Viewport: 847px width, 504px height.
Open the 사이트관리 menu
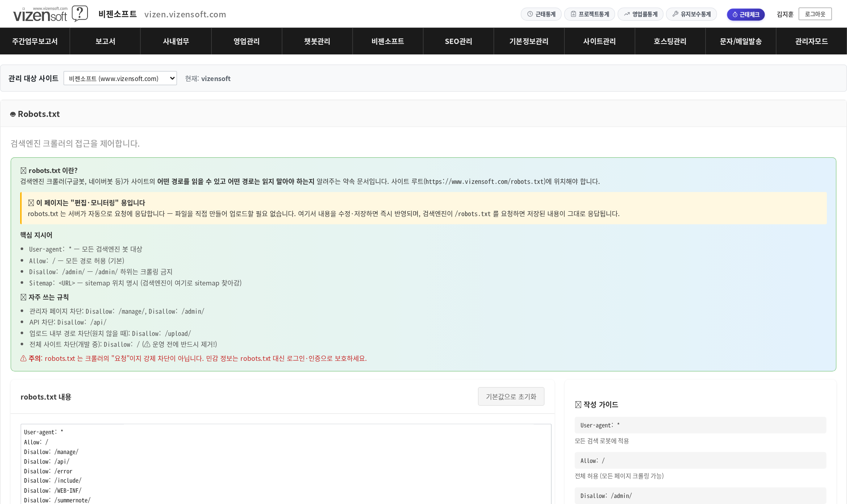[x=599, y=41]
